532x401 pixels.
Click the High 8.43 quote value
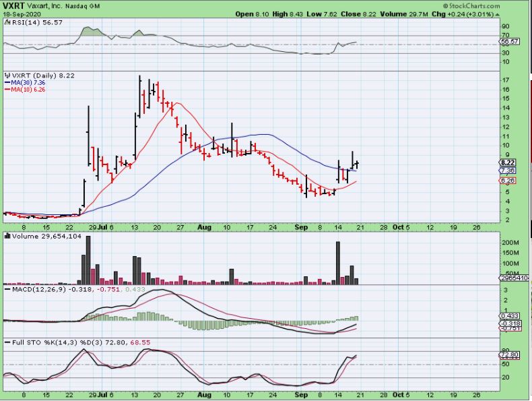(288, 14)
